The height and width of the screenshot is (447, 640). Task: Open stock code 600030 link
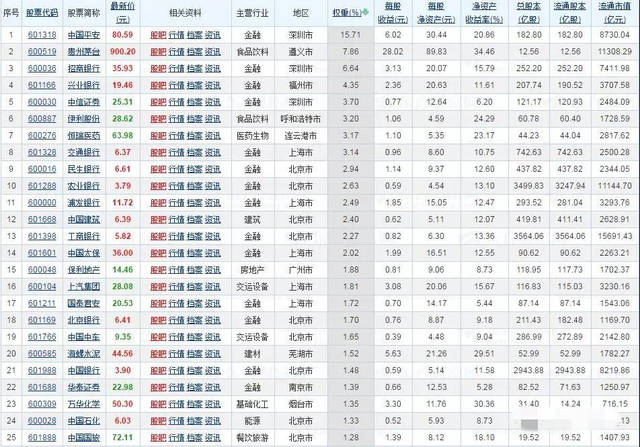(42, 102)
